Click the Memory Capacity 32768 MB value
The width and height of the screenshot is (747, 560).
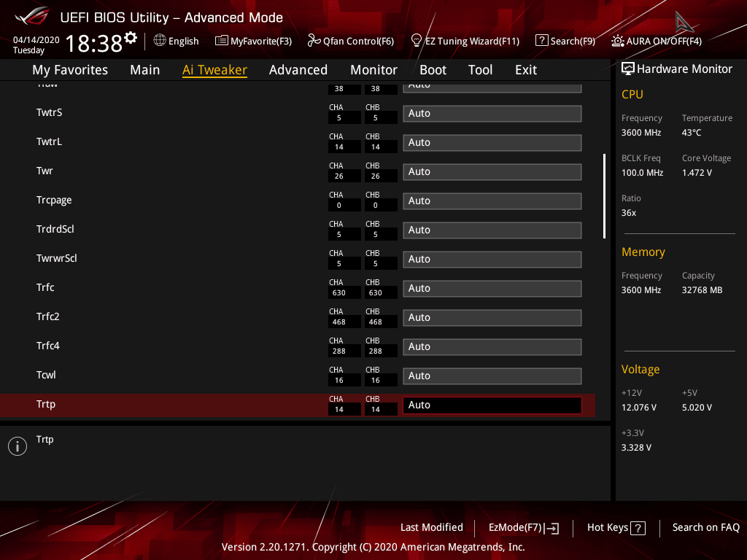(703, 290)
